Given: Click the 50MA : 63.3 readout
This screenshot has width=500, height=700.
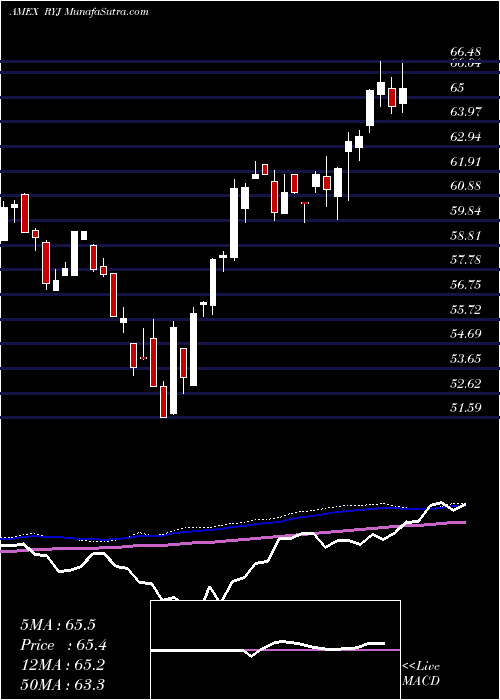Looking at the screenshot, I should coord(62,685).
